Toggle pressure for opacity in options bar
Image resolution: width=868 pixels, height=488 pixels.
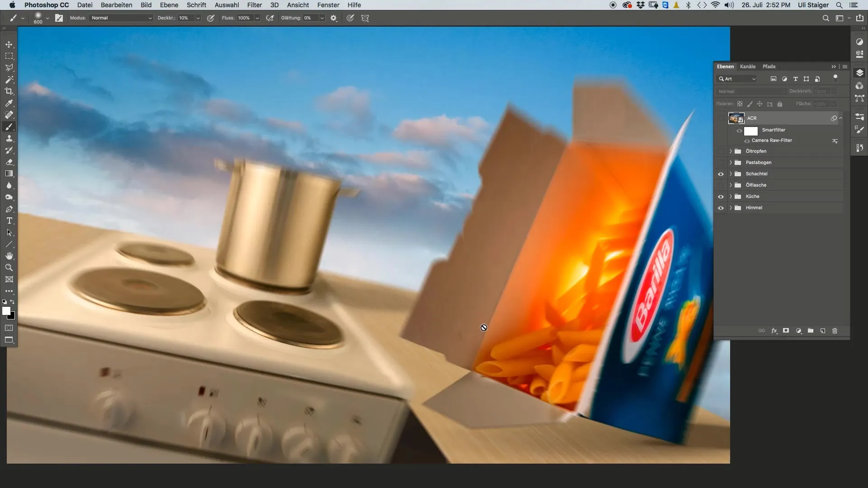[211, 18]
